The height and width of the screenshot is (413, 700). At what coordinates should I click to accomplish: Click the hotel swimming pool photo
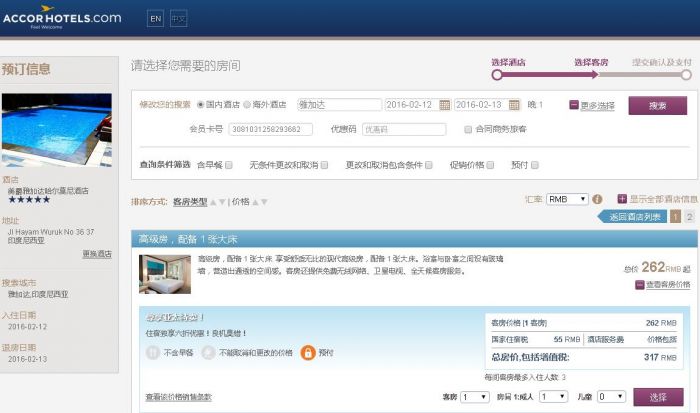point(57,130)
